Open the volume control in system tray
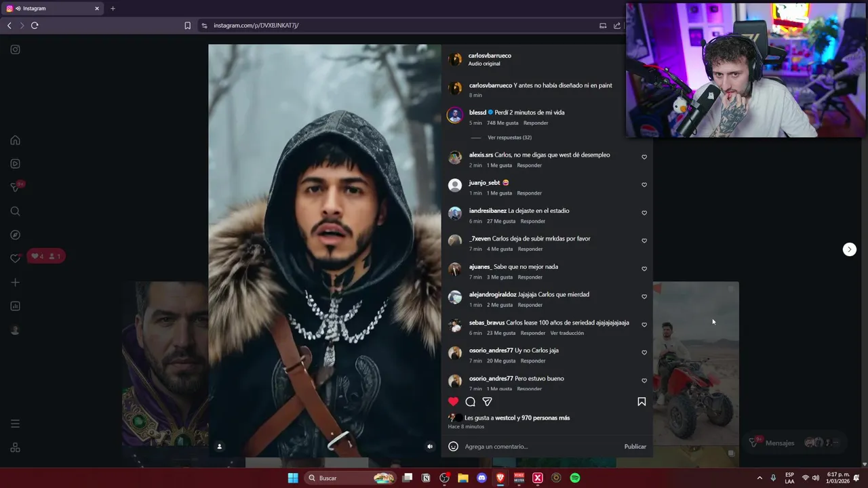Viewport: 868px width, 488px height. tap(815, 478)
